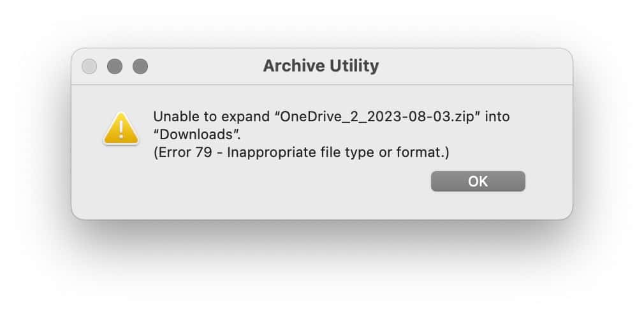The height and width of the screenshot is (314, 644).
Task: Click the middle minimize window button
Action: (x=115, y=66)
